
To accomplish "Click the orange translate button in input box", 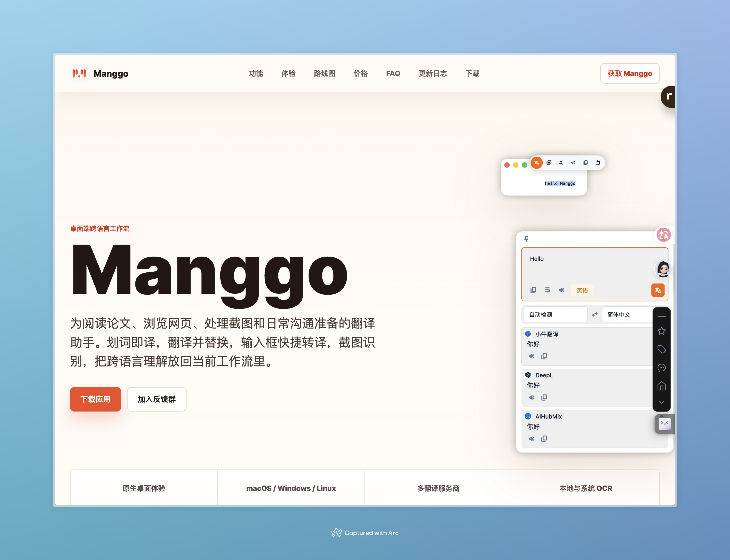I will click(658, 290).
